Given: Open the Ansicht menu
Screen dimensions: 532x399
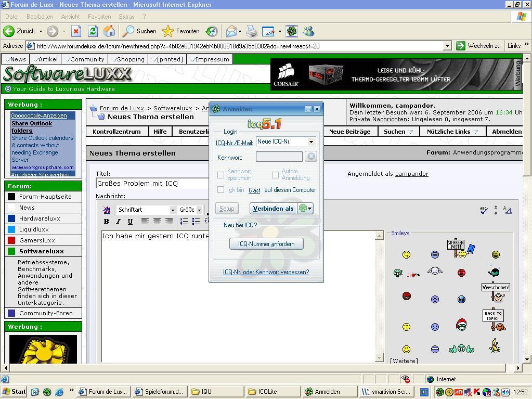Looking at the screenshot, I should 70,17.
